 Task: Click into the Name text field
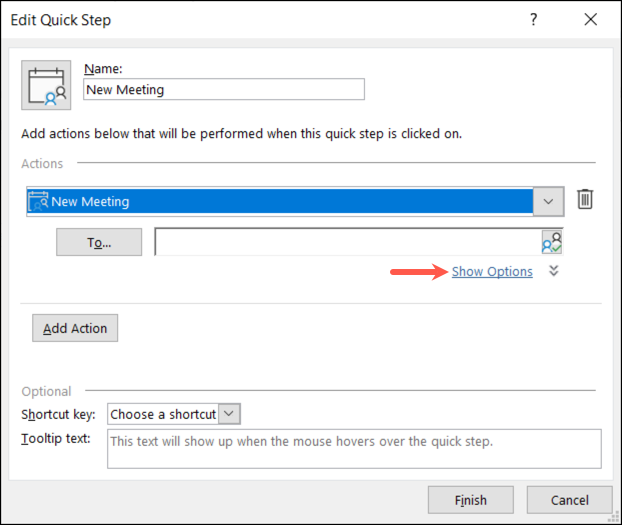pyautogui.click(x=223, y=89)
